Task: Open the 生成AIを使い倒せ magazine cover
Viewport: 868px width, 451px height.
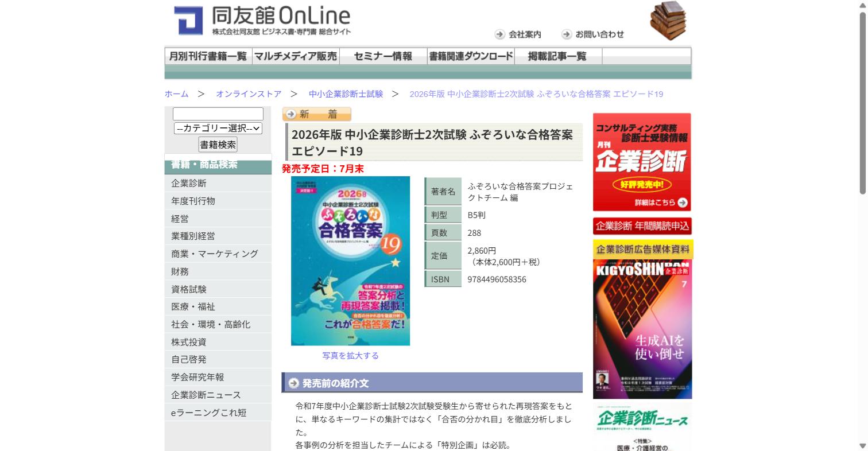Action: pos(642,329)
